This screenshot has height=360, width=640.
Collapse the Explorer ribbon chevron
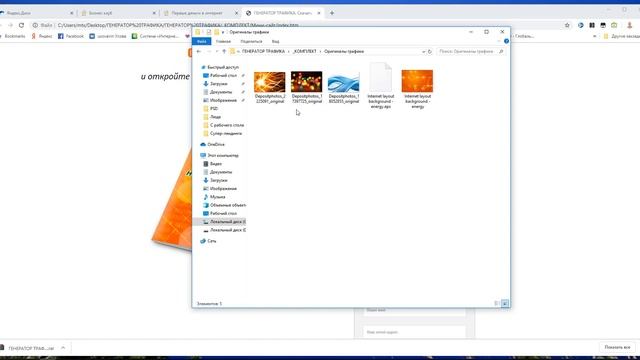(x=499, y=41)
